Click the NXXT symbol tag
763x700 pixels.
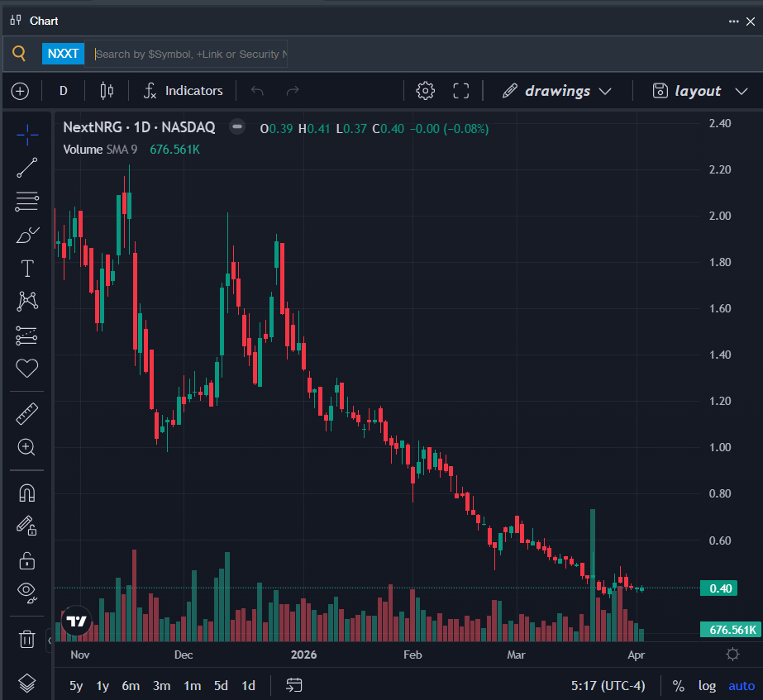(64, 54)
